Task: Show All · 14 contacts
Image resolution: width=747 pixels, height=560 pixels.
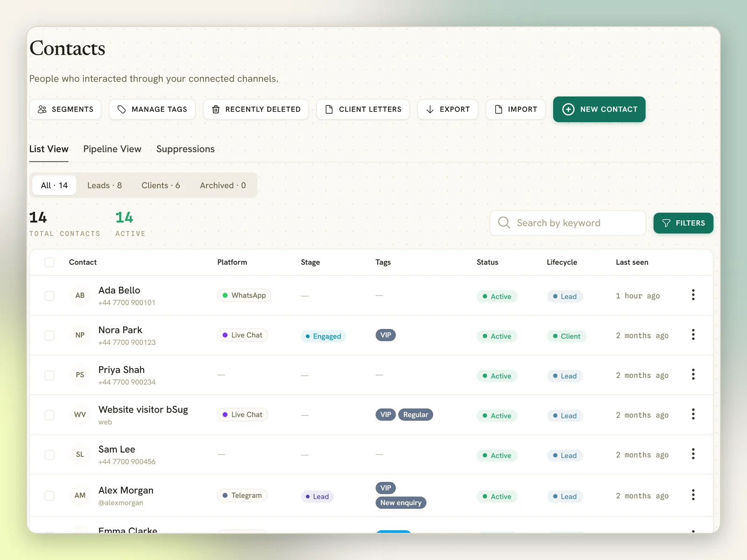Action: click(54, 185)
